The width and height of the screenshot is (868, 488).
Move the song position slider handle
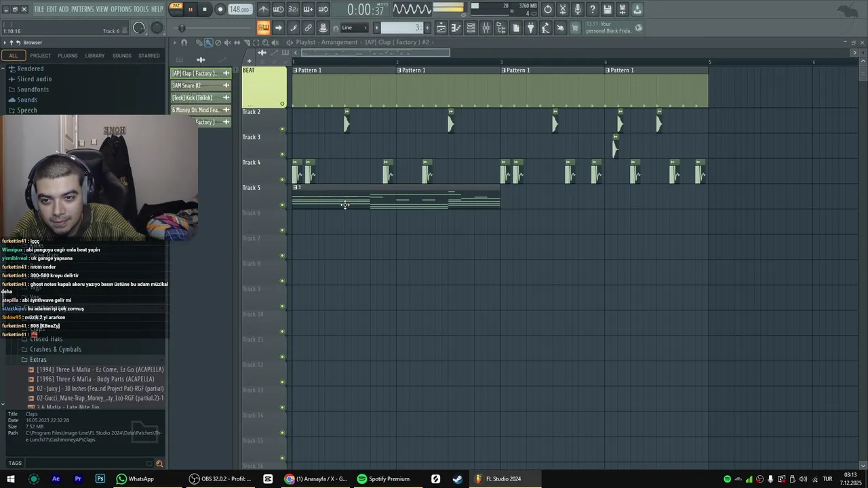point(181,28)
